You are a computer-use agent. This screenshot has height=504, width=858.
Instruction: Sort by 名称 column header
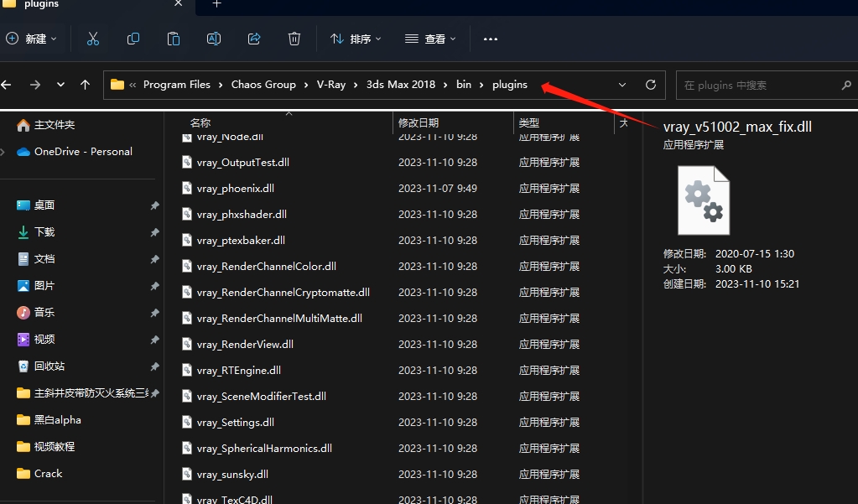click(200, 122)
